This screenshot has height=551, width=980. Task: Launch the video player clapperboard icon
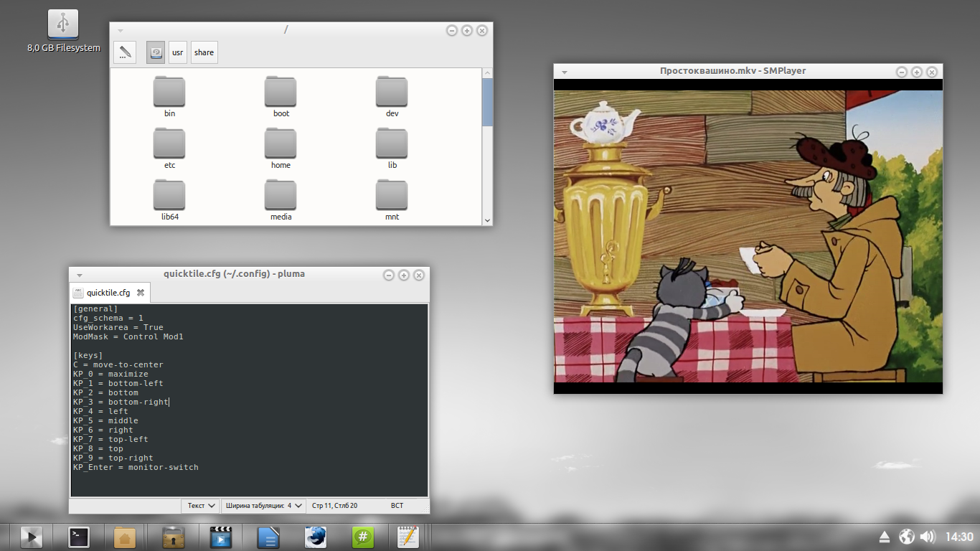coord(221,537)
